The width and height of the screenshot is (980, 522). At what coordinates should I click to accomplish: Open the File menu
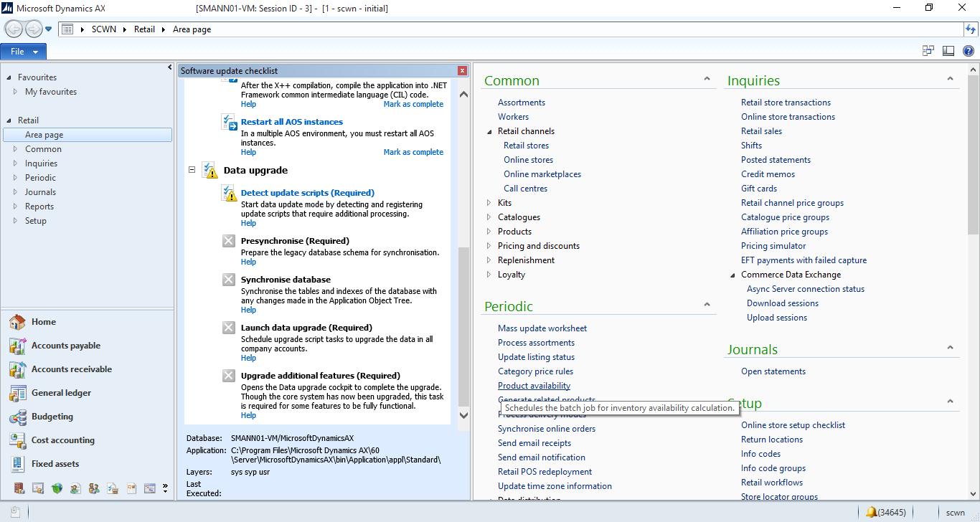24,52
